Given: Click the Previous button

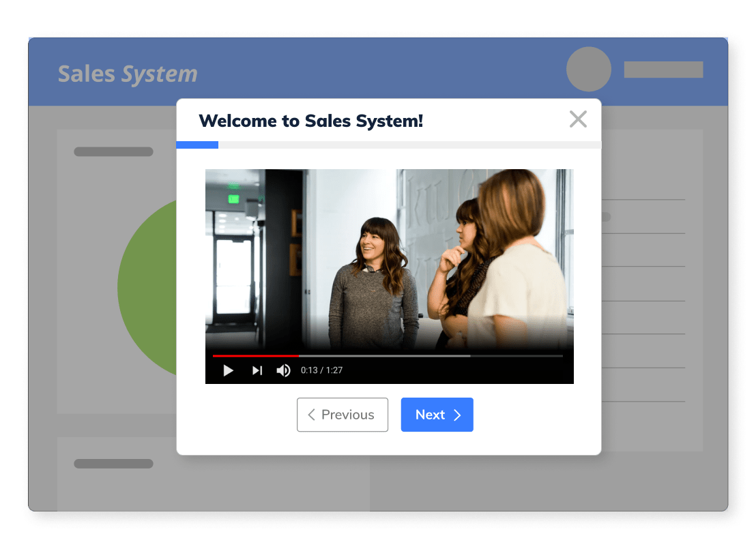Looking at the screenshot, I should pyautogui.click(x=343, y=415).
